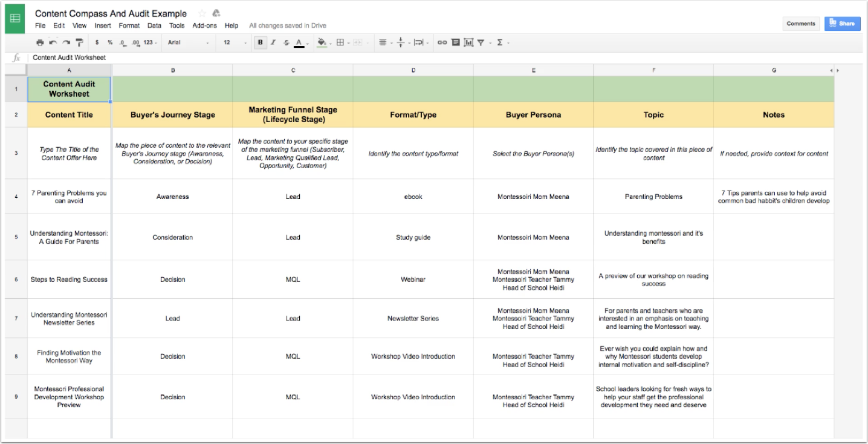The height and width of the screenshot is (444, 868).
Task: Decrease decimal places
Action: point(123,42)
